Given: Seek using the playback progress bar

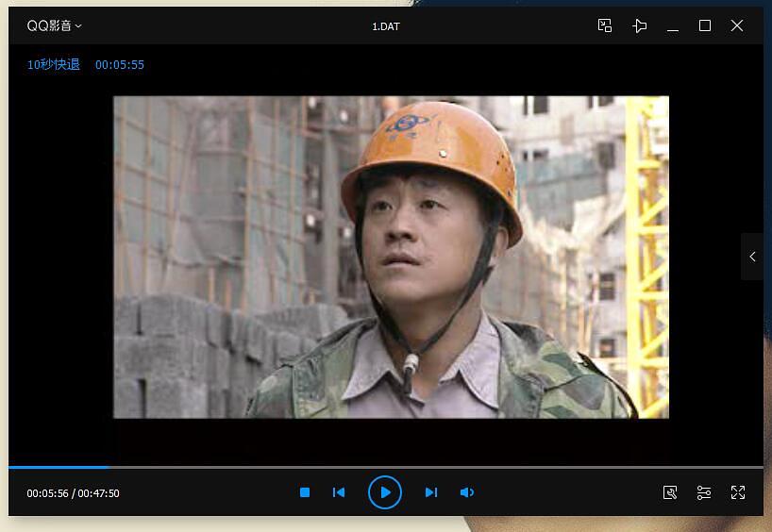Looking at the screenshot, I should pyautogui.click(x=386, y=467).
